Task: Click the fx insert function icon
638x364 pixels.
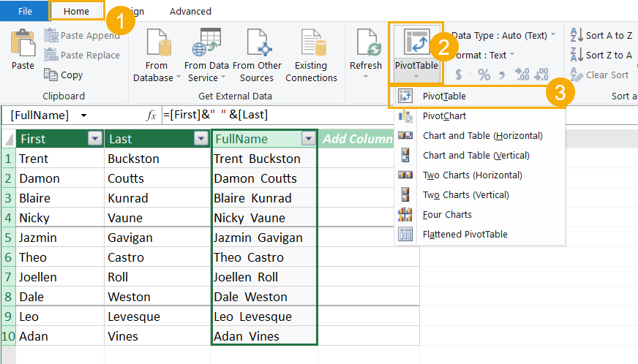Action: 151,115
